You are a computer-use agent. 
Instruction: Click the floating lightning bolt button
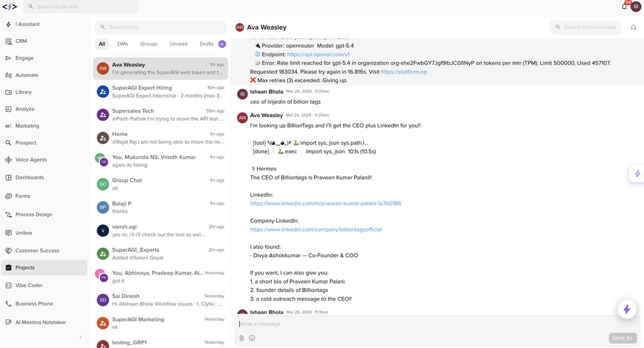click(x=626, y=309)
